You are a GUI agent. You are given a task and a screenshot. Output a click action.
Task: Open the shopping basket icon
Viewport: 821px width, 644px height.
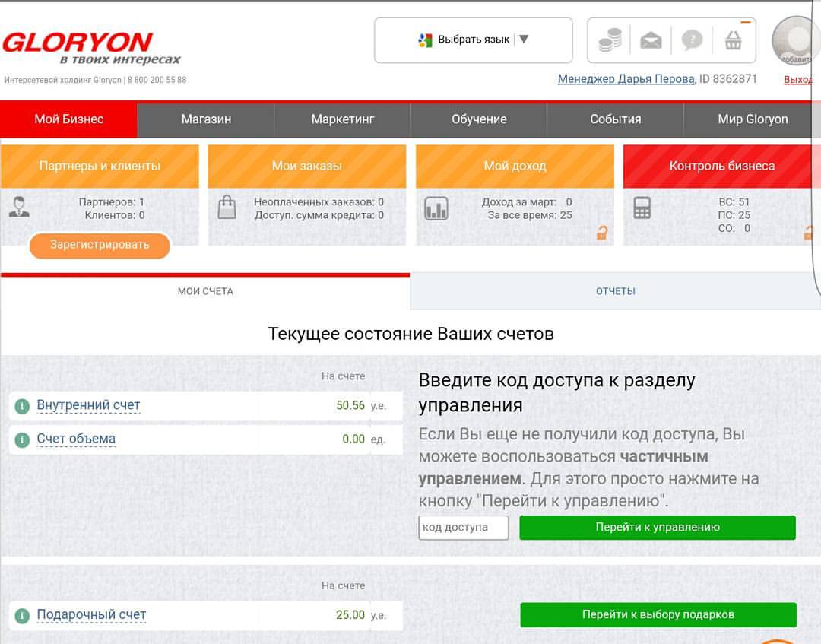click(733, 40)
